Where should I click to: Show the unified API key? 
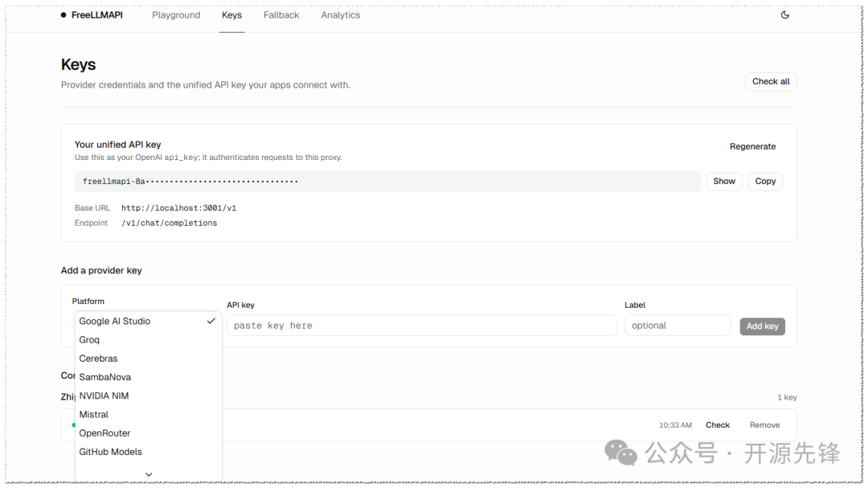[x=724, y=181]
